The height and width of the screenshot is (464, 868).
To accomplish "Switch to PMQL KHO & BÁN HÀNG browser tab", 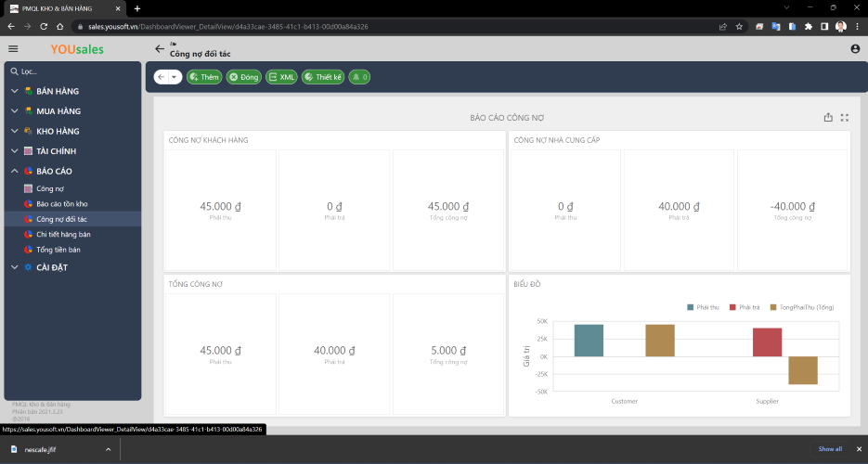I will pos(65,8).
